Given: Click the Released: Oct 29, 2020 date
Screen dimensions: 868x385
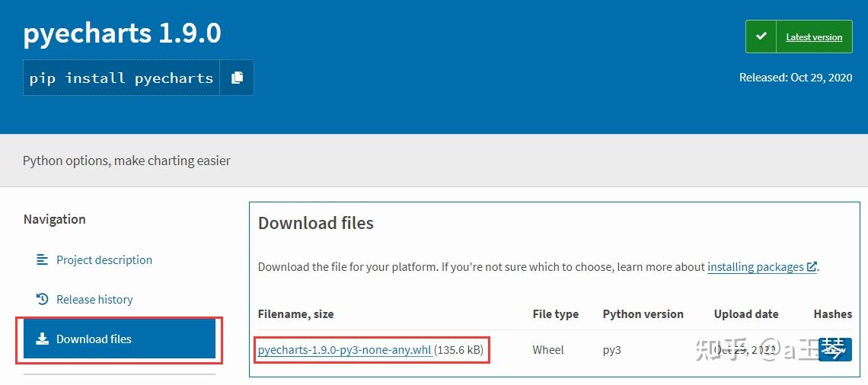Looking at the screenshot, I should [796, 78].
